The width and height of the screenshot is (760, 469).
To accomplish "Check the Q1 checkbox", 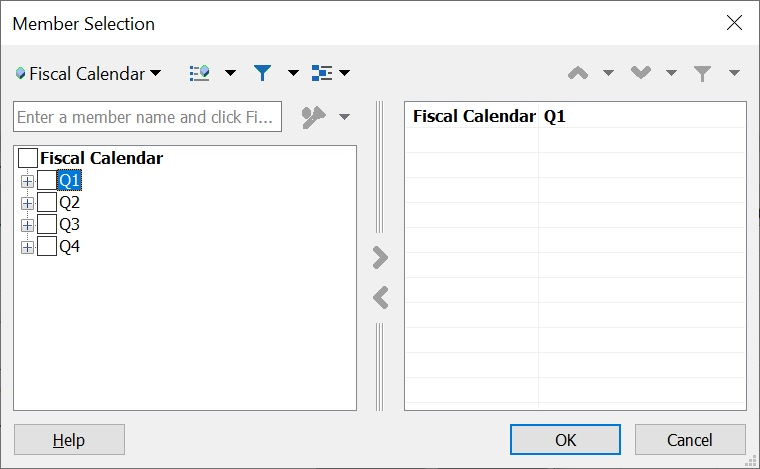I will [x=47, y=180].
